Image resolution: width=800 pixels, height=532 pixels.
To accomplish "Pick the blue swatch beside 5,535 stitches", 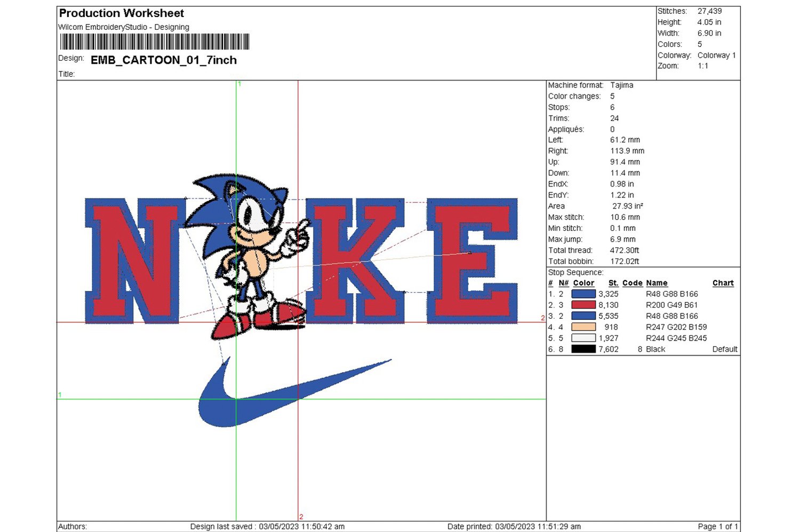I will tap(583, 316).
